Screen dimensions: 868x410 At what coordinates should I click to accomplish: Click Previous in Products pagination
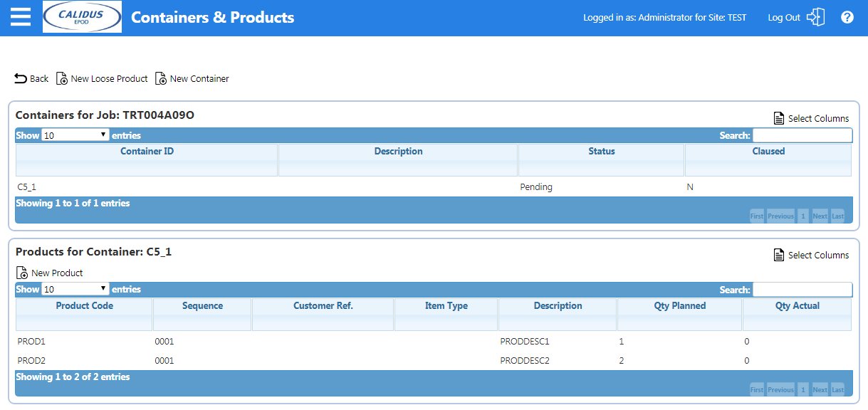tap(780, 390)
